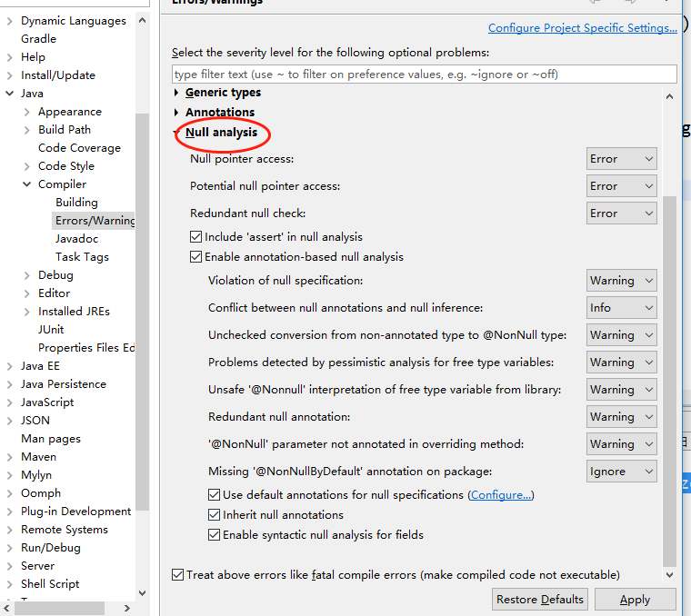Image resolution: width=691 pixels, height=616 pixels.
Task: Click preferences tree scroll-up arrow
Action: [143, 20]
